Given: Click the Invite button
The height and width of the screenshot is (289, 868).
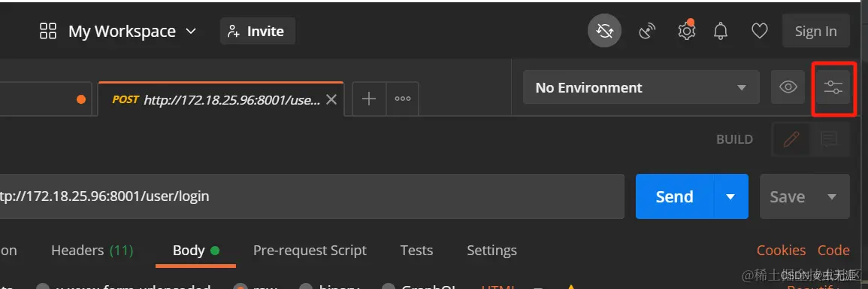Looking at the screenshot, I should (258, 32).
